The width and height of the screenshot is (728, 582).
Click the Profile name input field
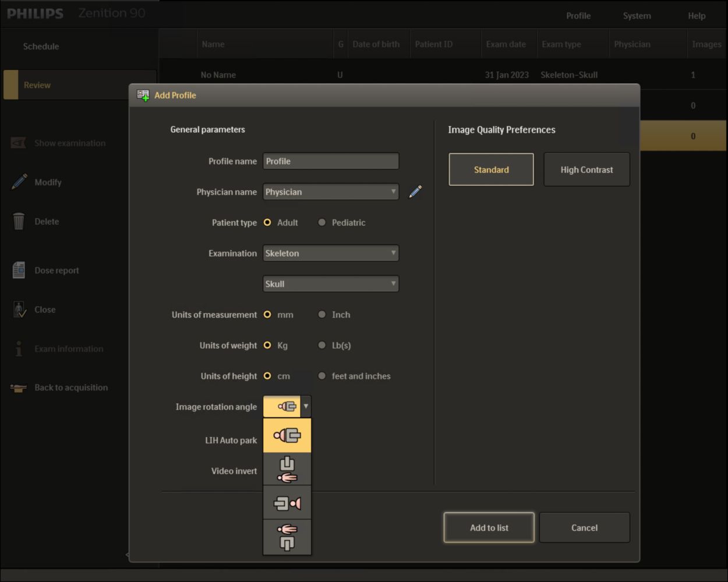pos(331,161)
